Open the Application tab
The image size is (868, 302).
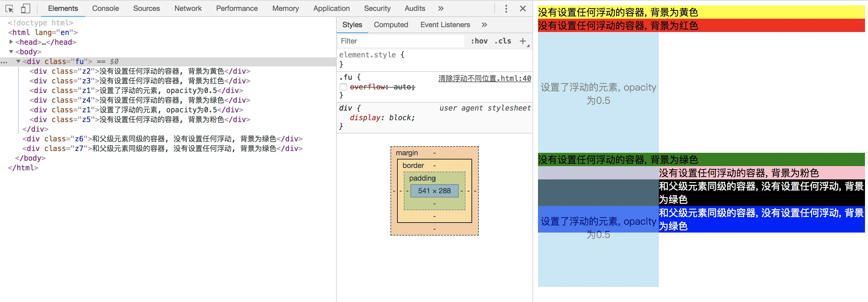pos(331,8)
